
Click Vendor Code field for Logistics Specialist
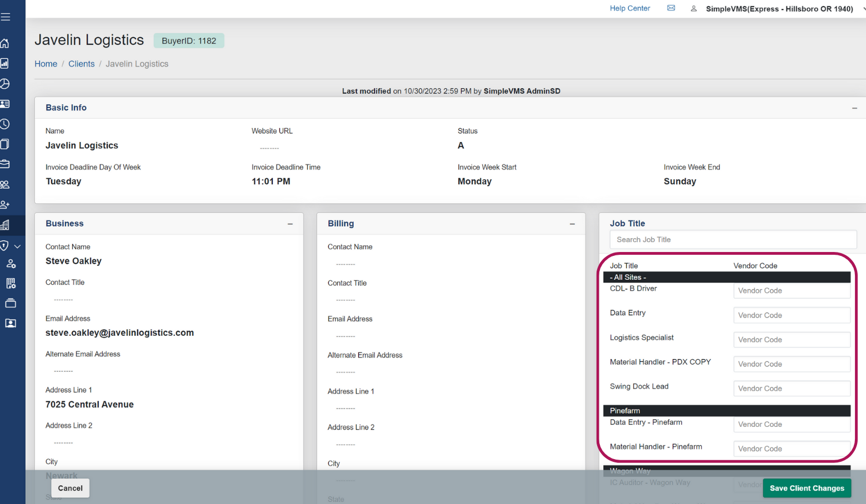(x=792, y=339)
